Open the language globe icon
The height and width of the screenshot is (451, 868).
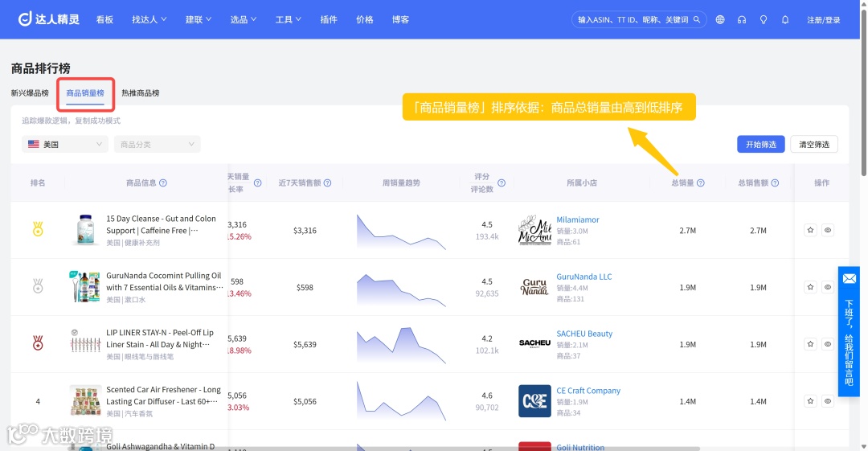[x=719, y=19]
